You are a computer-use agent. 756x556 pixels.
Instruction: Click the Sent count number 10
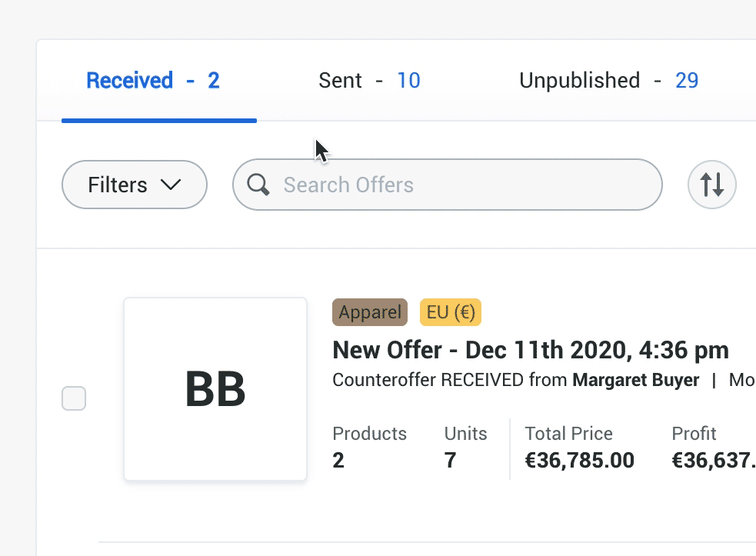[x=408, y=81]
